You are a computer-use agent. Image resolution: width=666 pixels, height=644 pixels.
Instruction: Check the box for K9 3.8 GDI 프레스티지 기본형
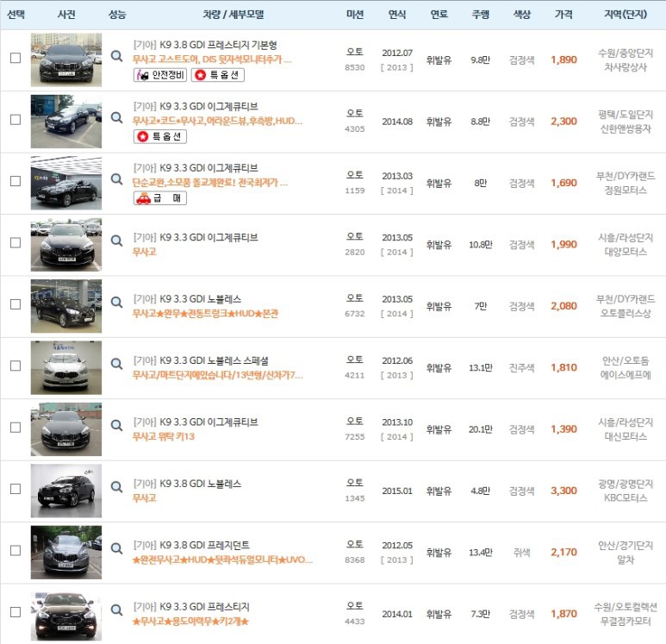16,58
